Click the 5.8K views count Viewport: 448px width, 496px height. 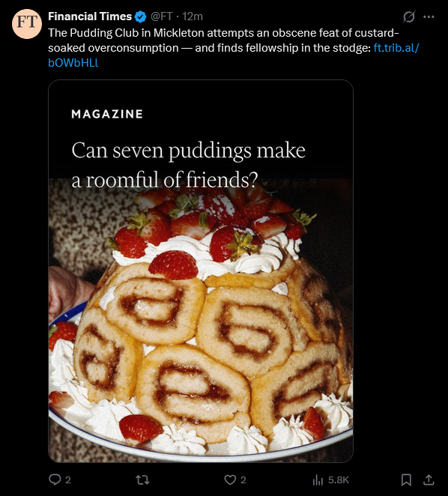pyautogui.click(x=338, y=480)
